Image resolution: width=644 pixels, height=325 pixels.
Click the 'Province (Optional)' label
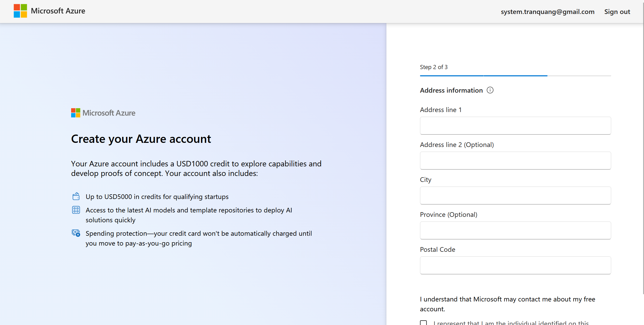(x=448, y=215)
